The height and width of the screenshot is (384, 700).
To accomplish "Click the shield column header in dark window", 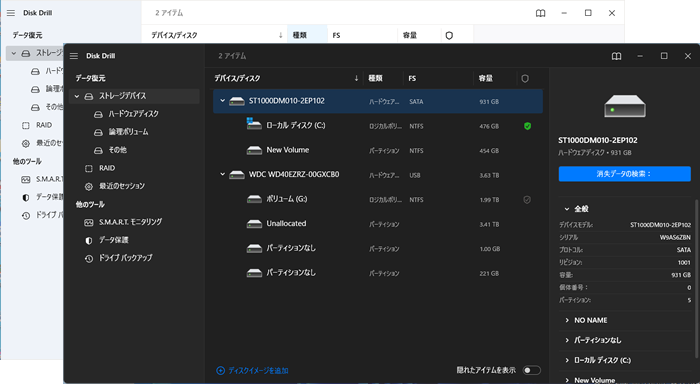I will pyautogui.click(x=525, y=79).
